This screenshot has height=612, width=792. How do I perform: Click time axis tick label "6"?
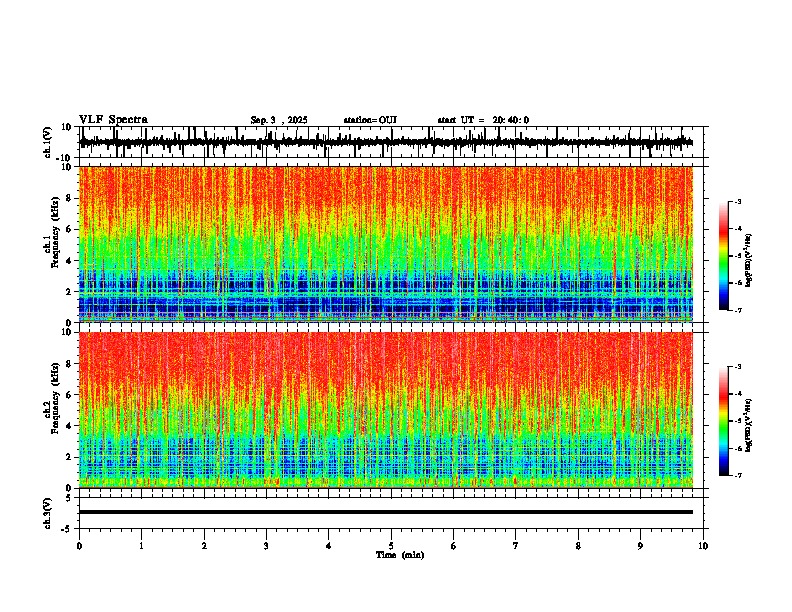[x=454, y=546]
